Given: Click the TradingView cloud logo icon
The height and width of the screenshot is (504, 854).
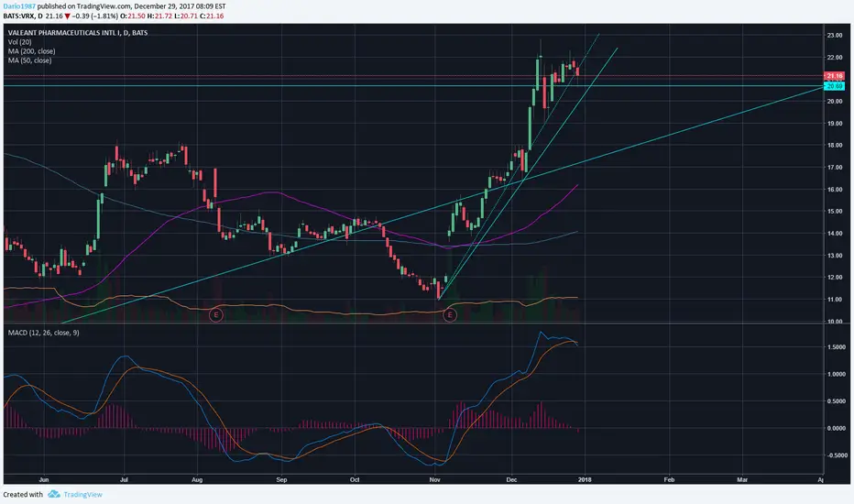Looking at the screenshot, I should (x=53, y=494).
